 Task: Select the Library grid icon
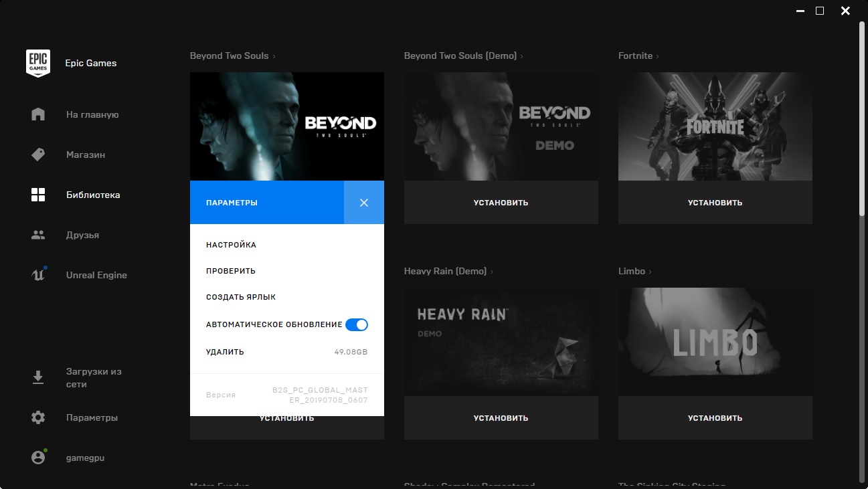(38, 195)
